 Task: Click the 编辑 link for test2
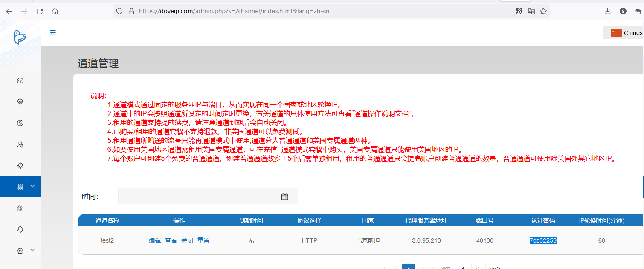coord(155,240)
